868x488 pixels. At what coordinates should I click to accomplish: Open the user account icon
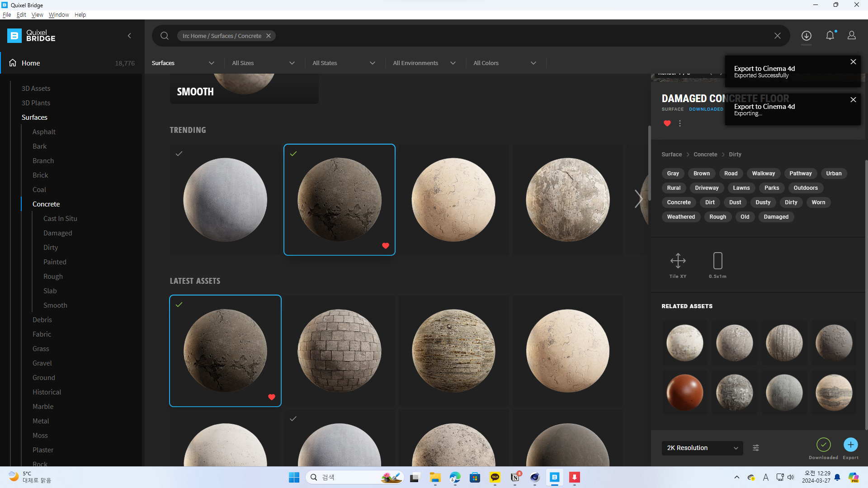pyautogui.click(x=852, y=35)
